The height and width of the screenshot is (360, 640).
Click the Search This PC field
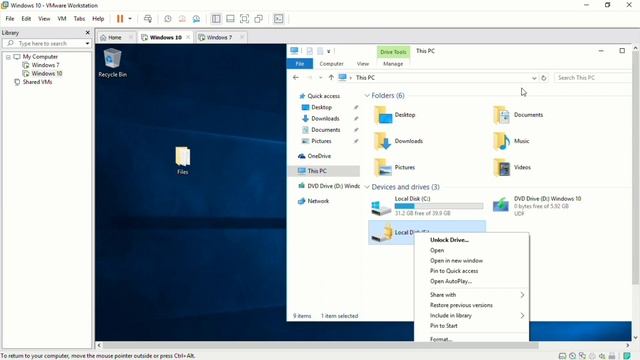593,78
